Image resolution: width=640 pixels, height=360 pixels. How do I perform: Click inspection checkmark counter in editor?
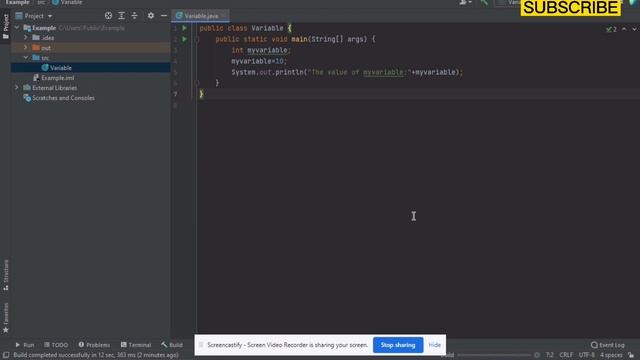click(611, 29)
